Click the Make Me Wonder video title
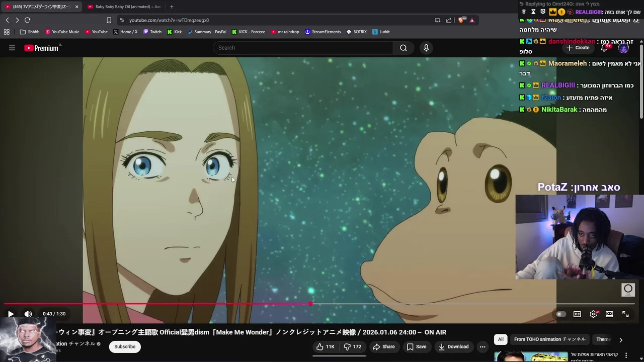644x362 pixels. click(251, 332)
